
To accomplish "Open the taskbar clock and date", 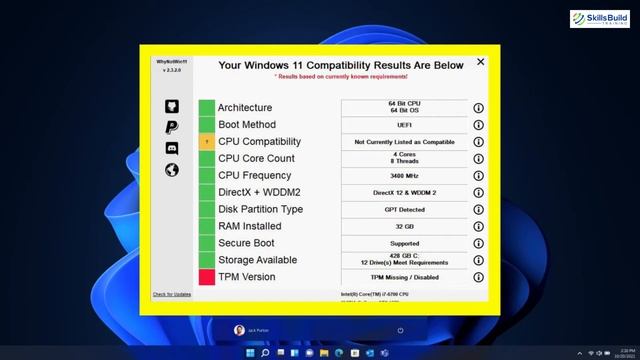I will (625, 353).
